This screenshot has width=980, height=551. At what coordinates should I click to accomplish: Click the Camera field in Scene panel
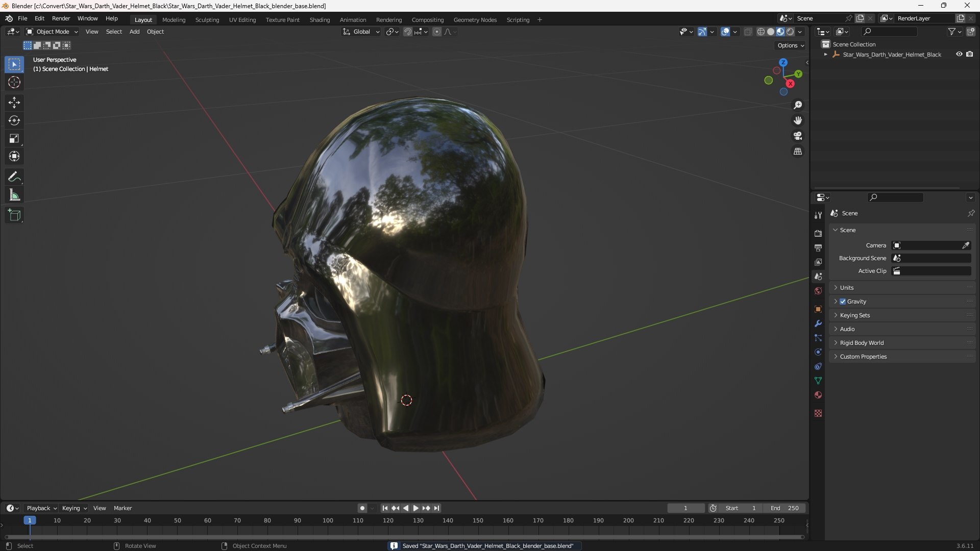(x=931, y=245)
